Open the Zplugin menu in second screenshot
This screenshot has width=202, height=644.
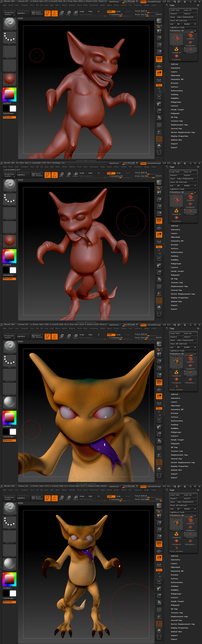tap(147, 167)
